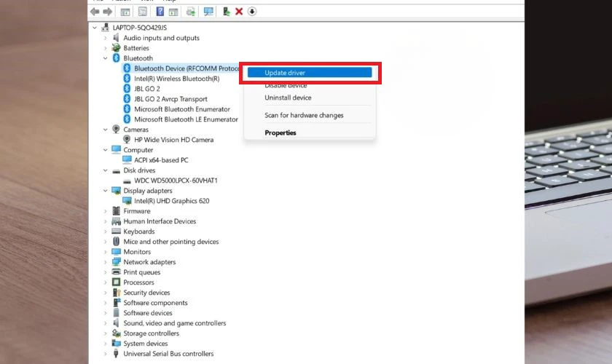Click the red X Uninstall device icon
Viewport: 612px width, 364px height.
pos(239,12)
